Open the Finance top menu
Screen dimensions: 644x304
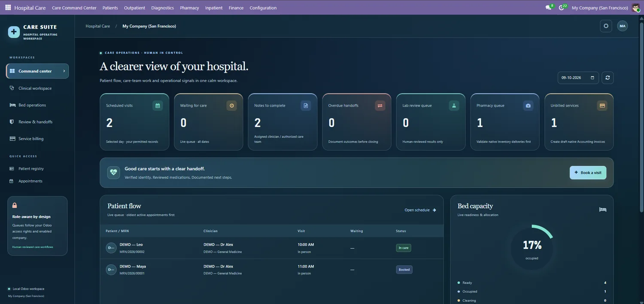tap(236, 8)
